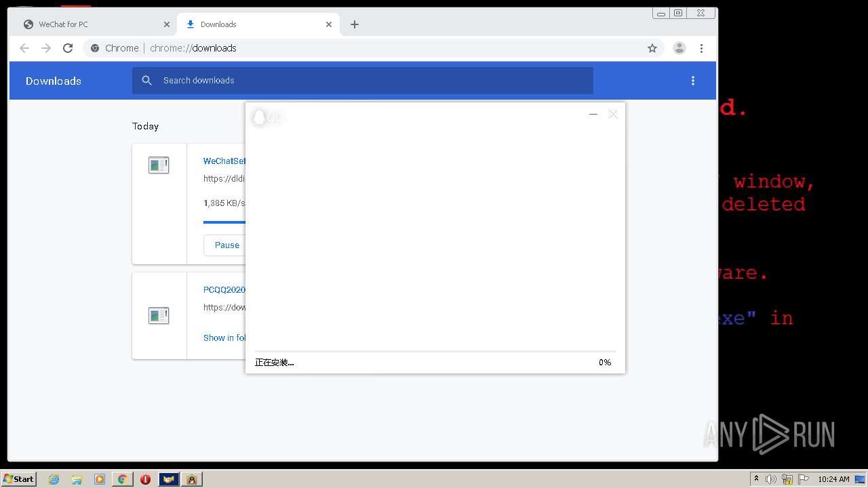This screenshot has height=488, width=868.
Task: Open Windows Media Player from the taskbar
Action: [100, 479]
